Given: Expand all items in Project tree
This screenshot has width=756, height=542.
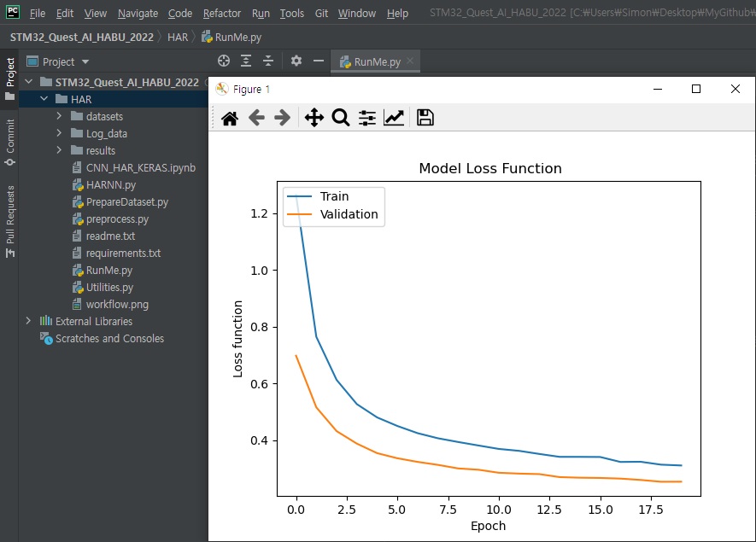Looking at the screenshot, I should point(246,61).
